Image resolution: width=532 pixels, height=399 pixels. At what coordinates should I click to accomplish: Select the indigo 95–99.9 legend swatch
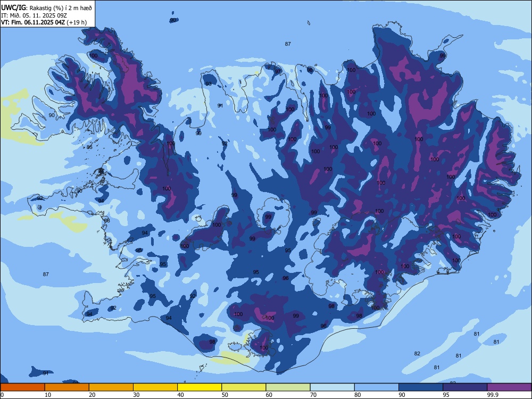[465, 387]
